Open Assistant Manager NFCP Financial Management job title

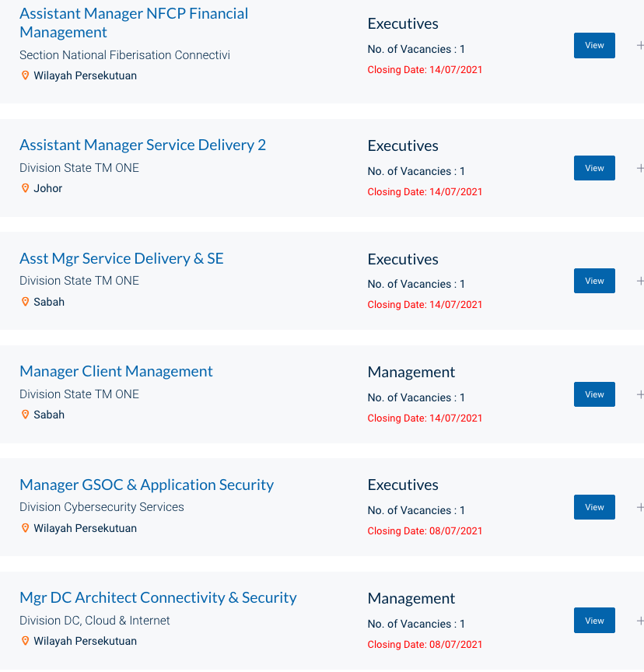(x=134, y=23)
